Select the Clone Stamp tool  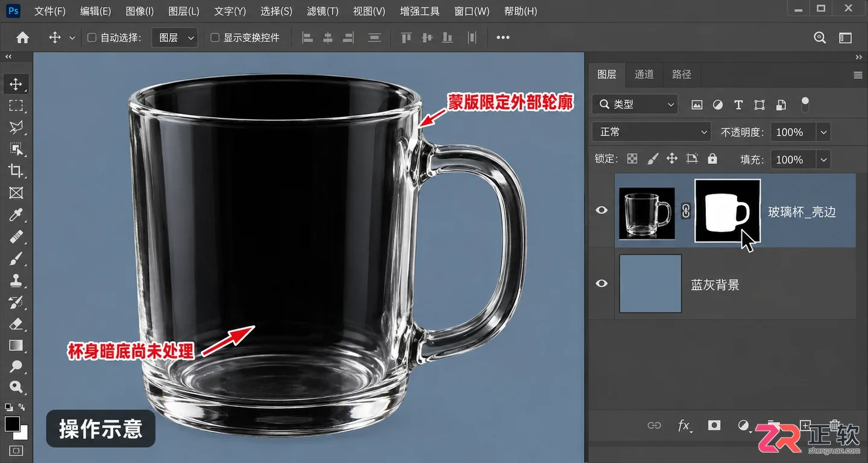pyautogui.click(x=16, y=280)
